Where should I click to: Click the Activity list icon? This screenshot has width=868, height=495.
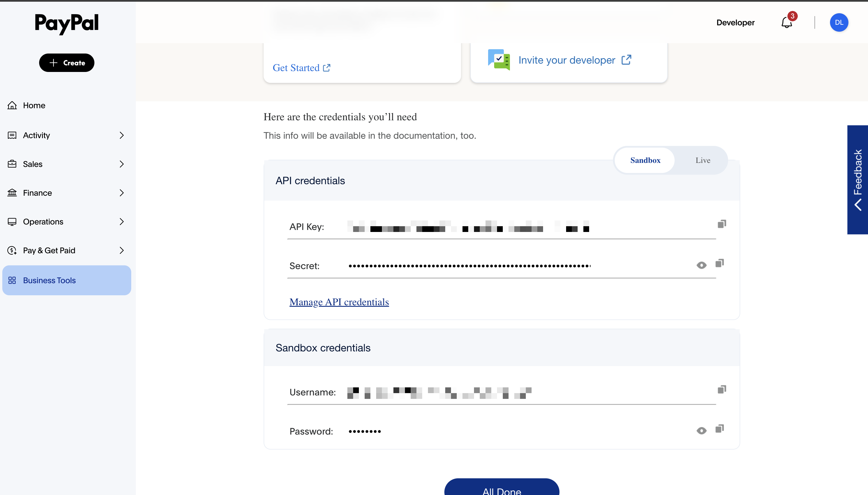point(12,135)
